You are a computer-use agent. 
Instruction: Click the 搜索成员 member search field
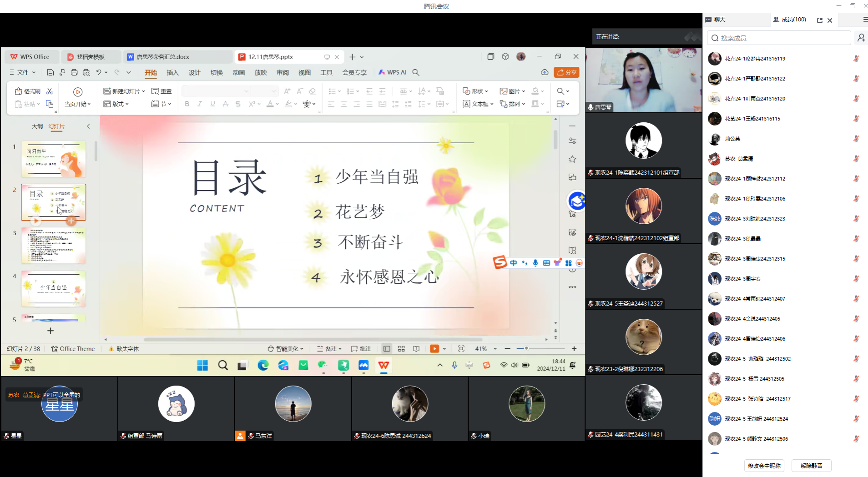pos(779,38)
